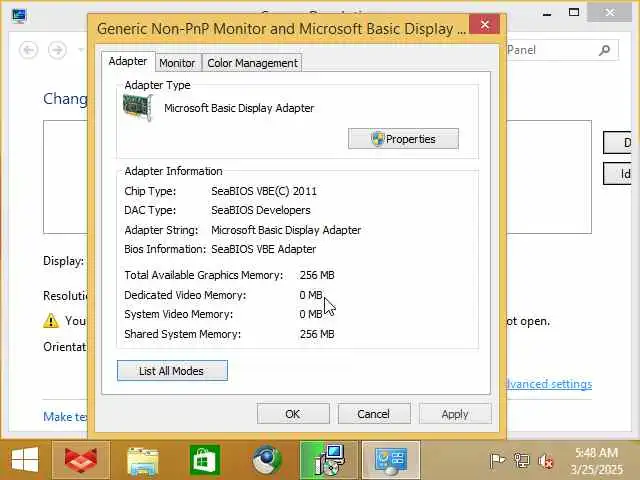Open the Chromium browser taskbar icon
This screenshot has width=640, height=480.
pos(267,461)
